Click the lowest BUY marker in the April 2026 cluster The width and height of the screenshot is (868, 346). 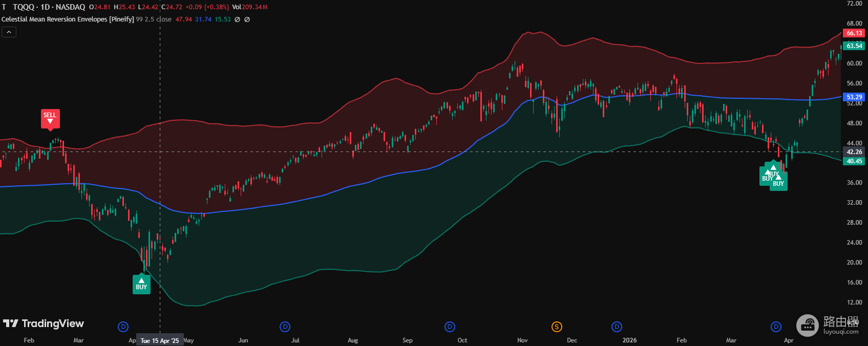[778, 181]
